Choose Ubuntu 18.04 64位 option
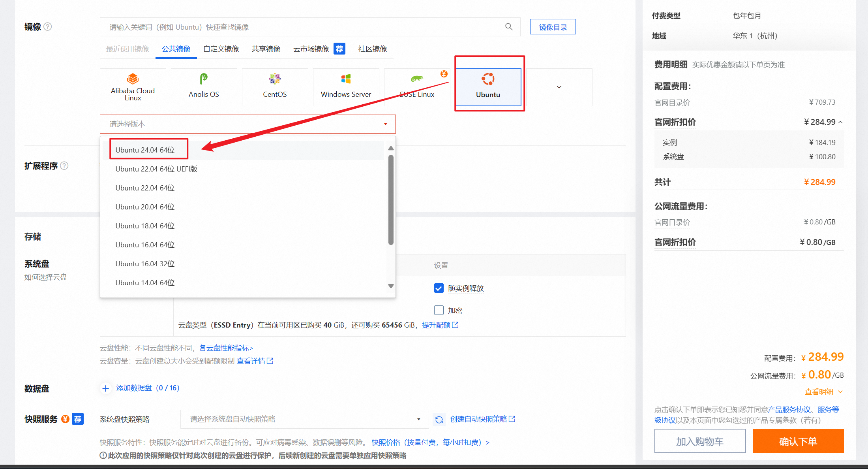This screenshot has width=868, height=469. [243, 226]
